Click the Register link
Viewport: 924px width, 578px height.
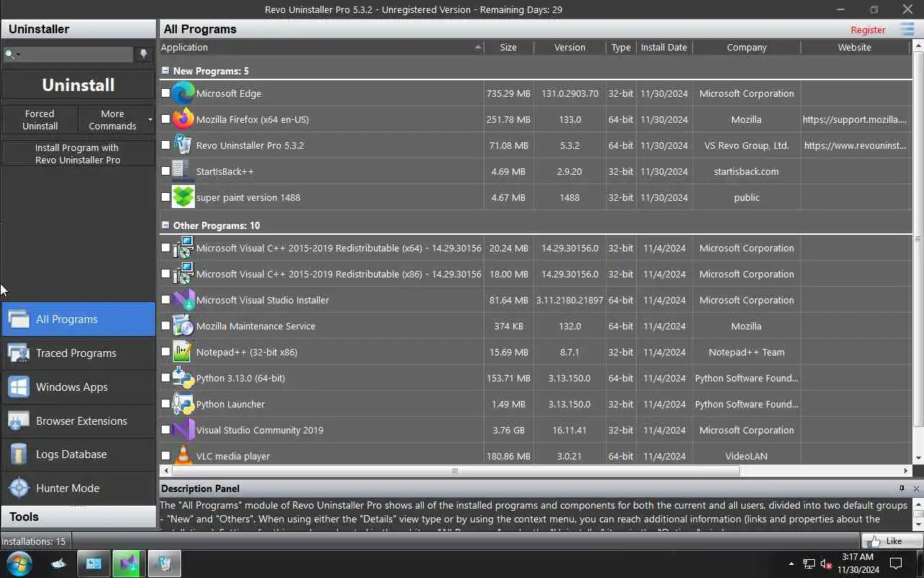[868, 30]
